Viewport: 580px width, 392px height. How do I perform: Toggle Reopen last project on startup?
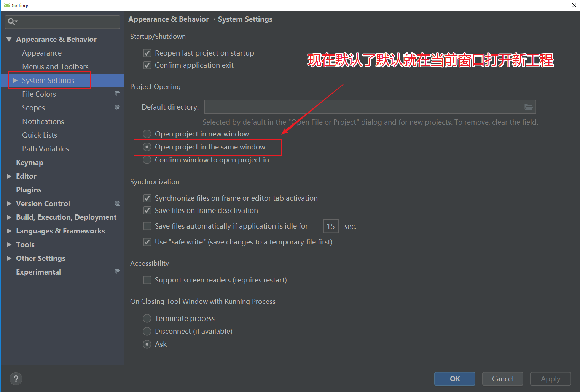(147, 53)
